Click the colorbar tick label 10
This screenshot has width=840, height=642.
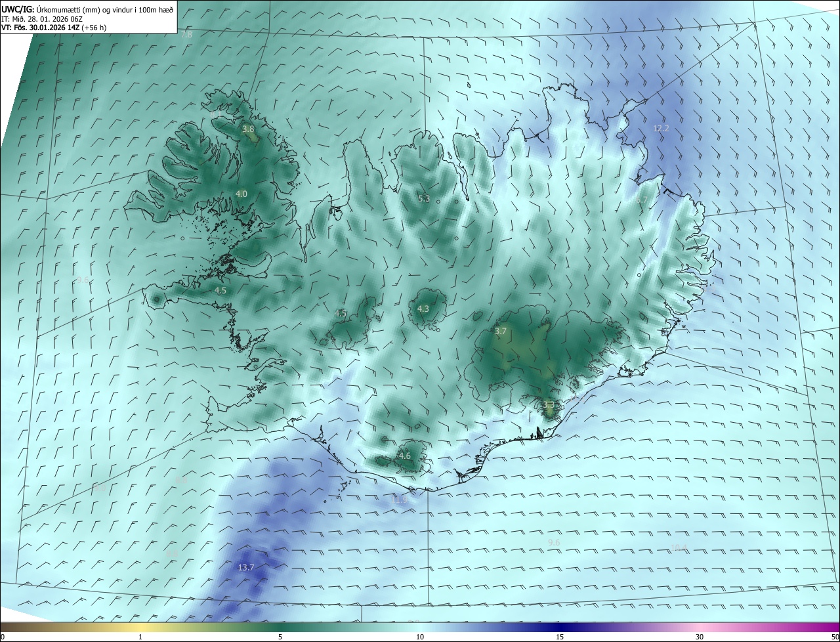point(420,637)
